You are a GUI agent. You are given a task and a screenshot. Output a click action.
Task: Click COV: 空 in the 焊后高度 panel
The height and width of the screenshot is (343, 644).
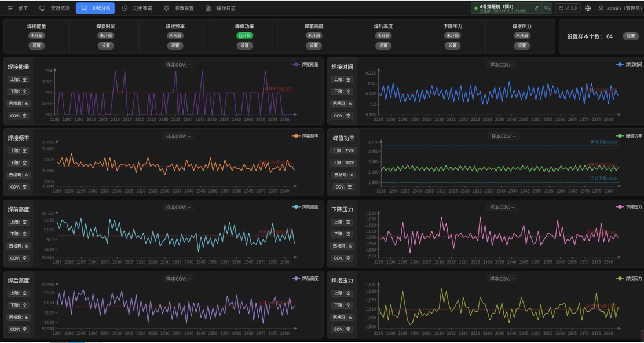point(19,329)
